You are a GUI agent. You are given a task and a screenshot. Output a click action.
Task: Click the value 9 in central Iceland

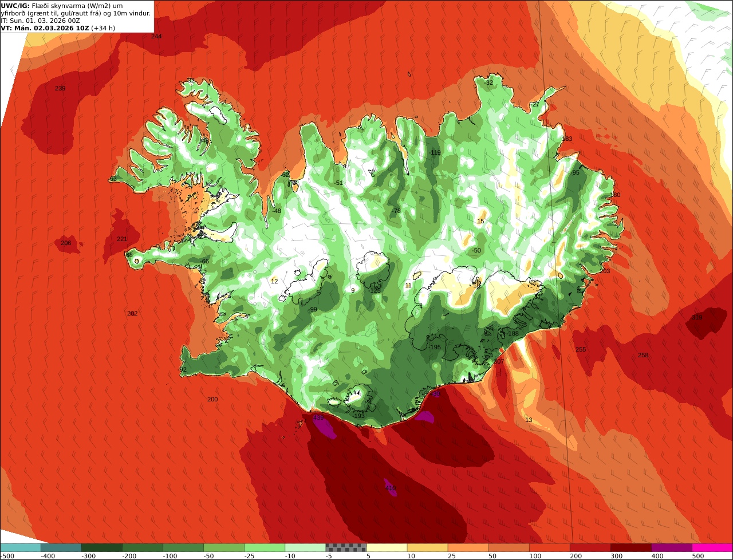tap(353, 290)
